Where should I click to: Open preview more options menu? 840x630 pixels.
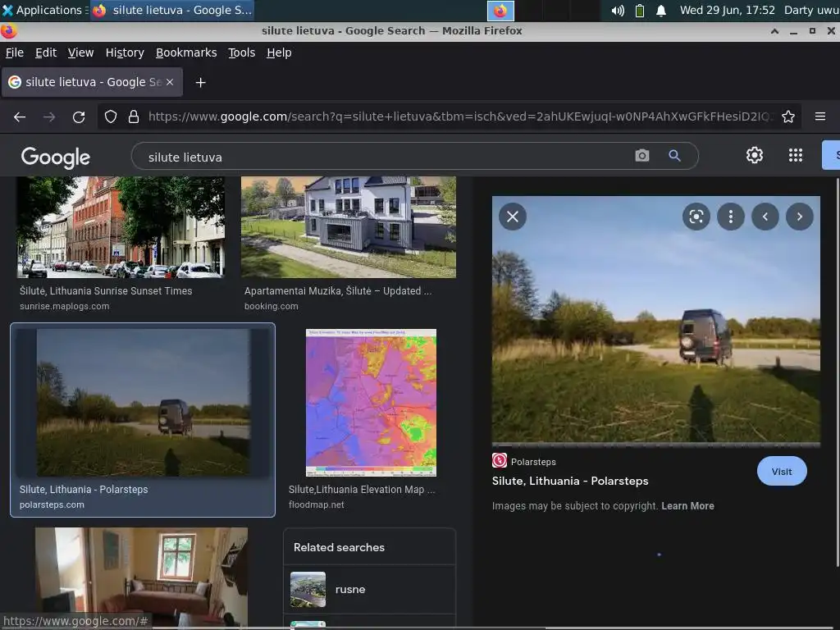pyautogui.click(x=731, y=217)
